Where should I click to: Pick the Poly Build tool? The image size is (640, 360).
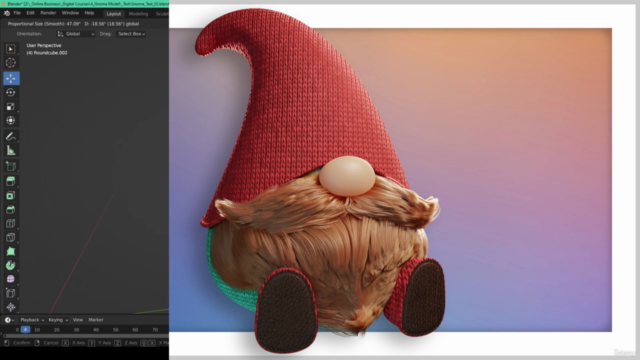(11, 251)
